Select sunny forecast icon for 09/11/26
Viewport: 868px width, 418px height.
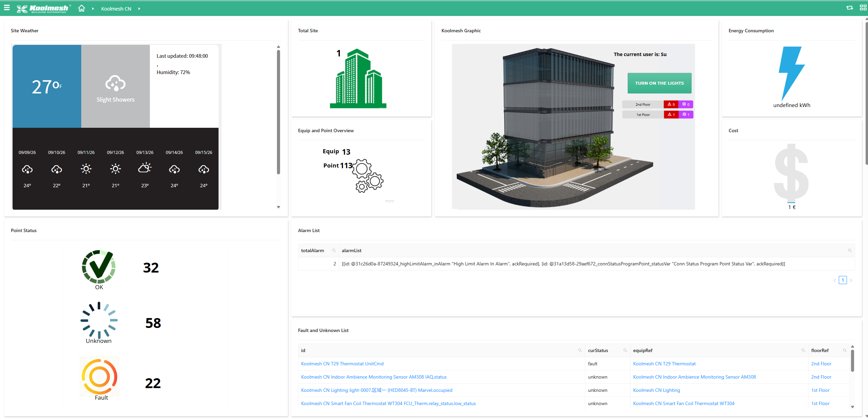(86, 169)
